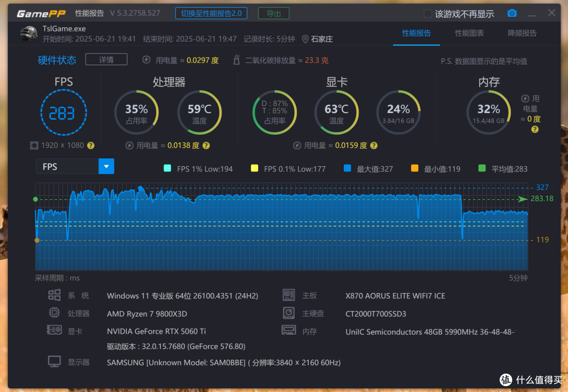Click help icon next to 1920 x 1080
The width and height of the screenshot is (568, 392).
pos(90,146)
